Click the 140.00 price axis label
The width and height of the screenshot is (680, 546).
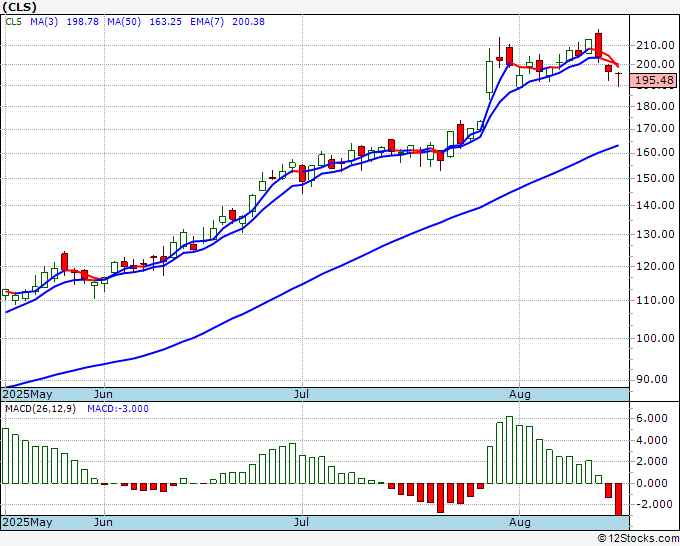click(x=655, y=205)
